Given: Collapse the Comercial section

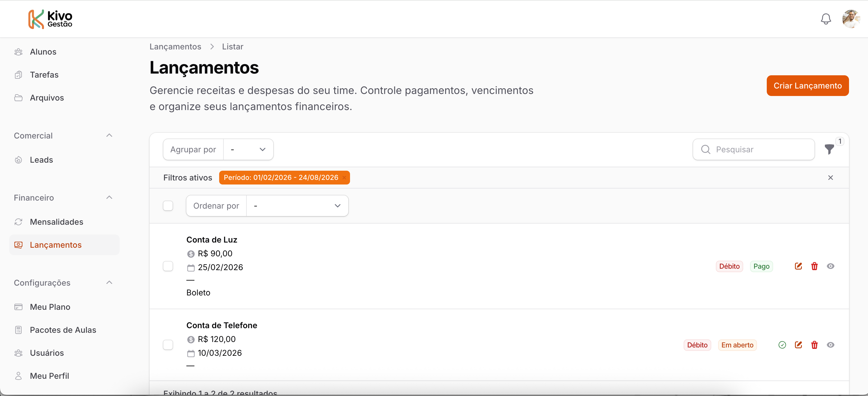Looking at the screenshot, I should pos(109,135).
